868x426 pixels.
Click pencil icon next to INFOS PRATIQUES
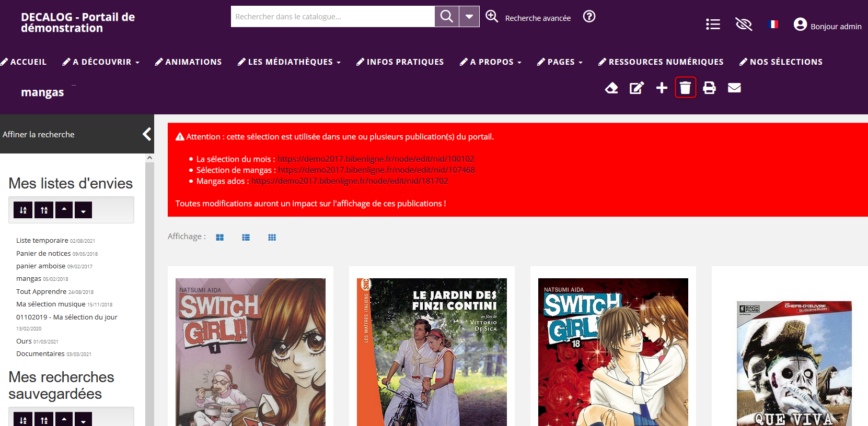tap(360, 62)
